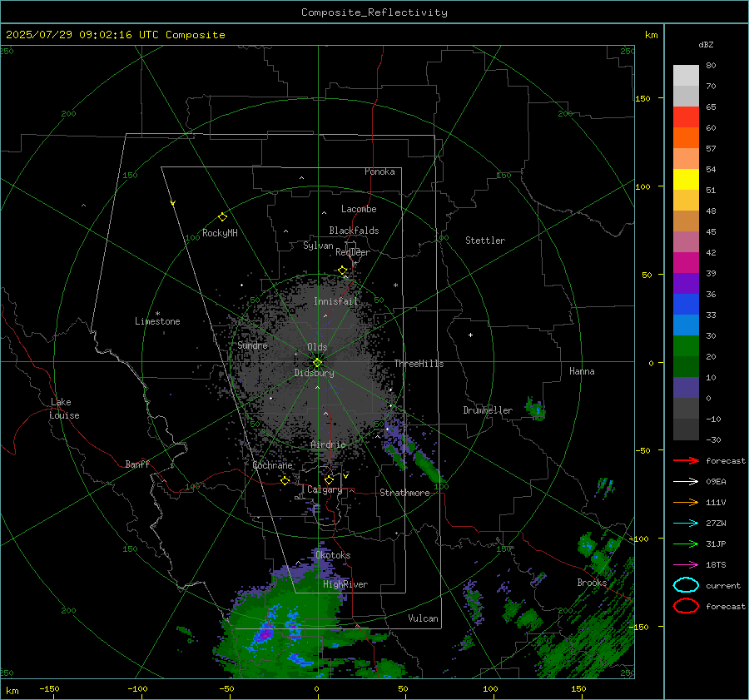Click the Strathmore label
The image size is (749, 700).
coord(404,493)
